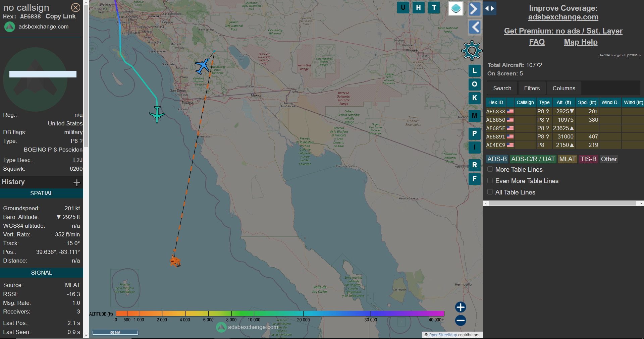Click the SPATIAL section header

[42, 193]
